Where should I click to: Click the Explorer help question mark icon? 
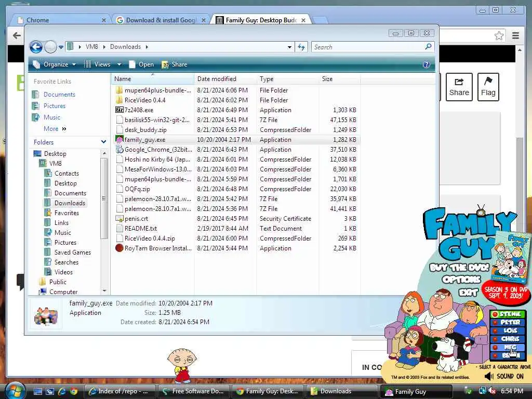[427, 64]
